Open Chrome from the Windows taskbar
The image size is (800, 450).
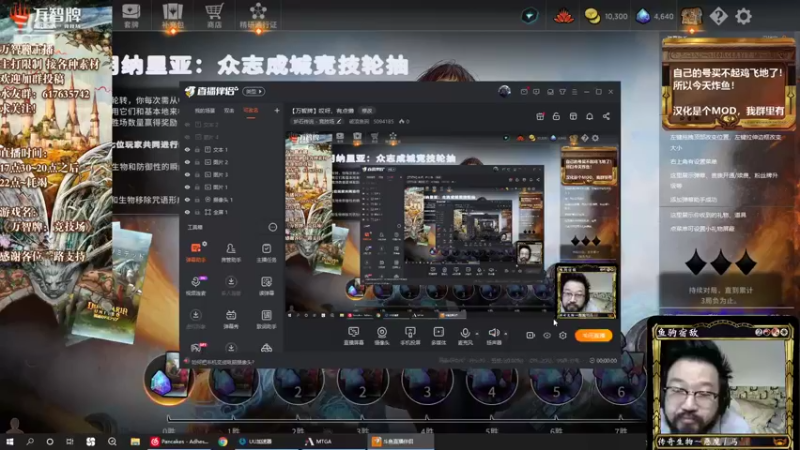click(x=222, y=441)
